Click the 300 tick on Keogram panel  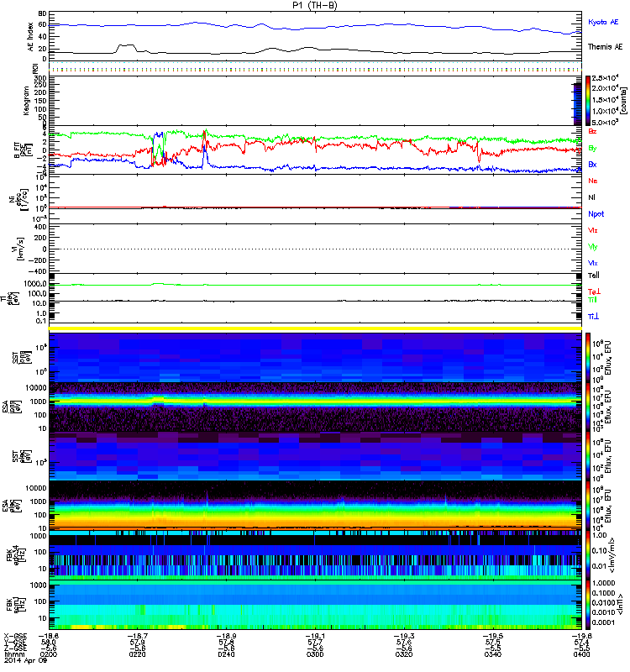[x=40, y=78]
